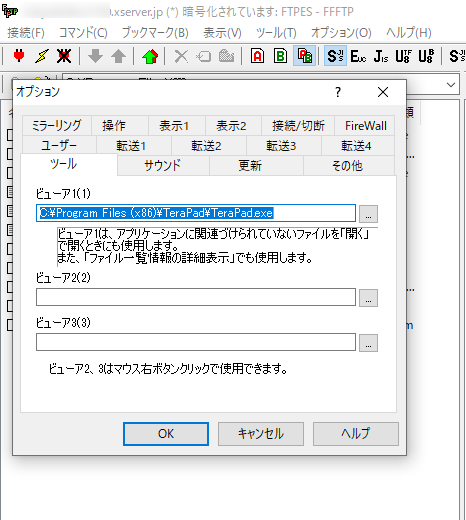Browse for ビューア1 program with ... button

pyautogui.click(x=368, y=214)
